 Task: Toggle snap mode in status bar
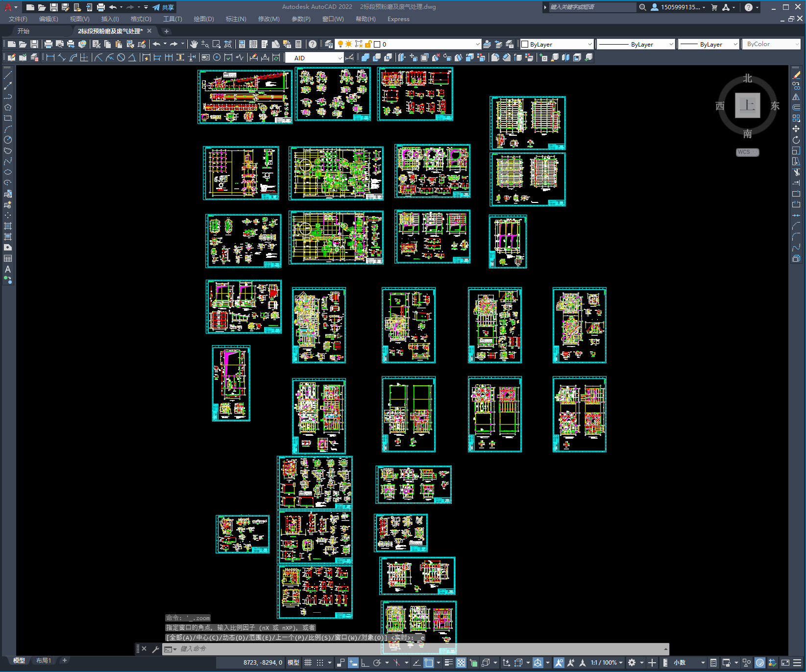click(319, 663)
